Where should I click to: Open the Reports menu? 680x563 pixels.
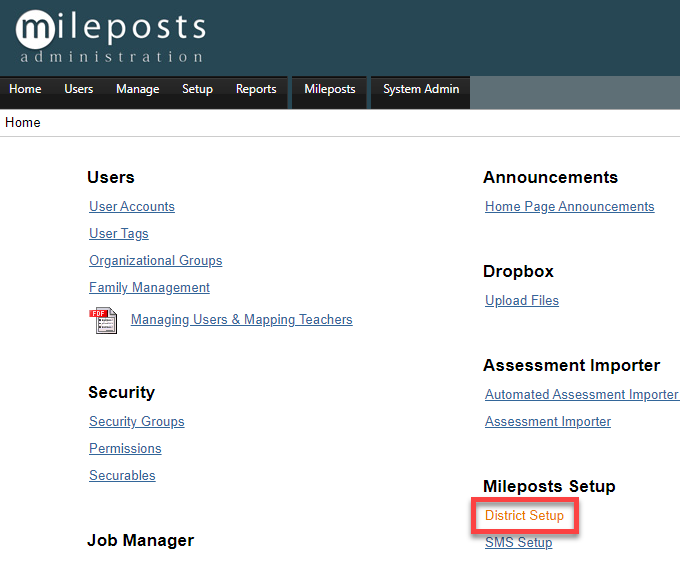pyautogui.click(x=256, y=89)
